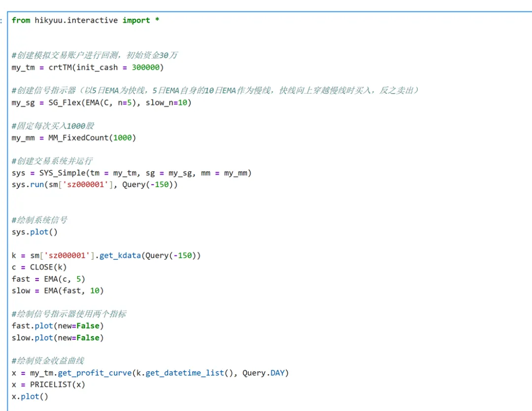The width and height of the screenshot is (532, 411).
Task: Click the comment starting with 创建信号指示器
Action: tap(215, 91)
